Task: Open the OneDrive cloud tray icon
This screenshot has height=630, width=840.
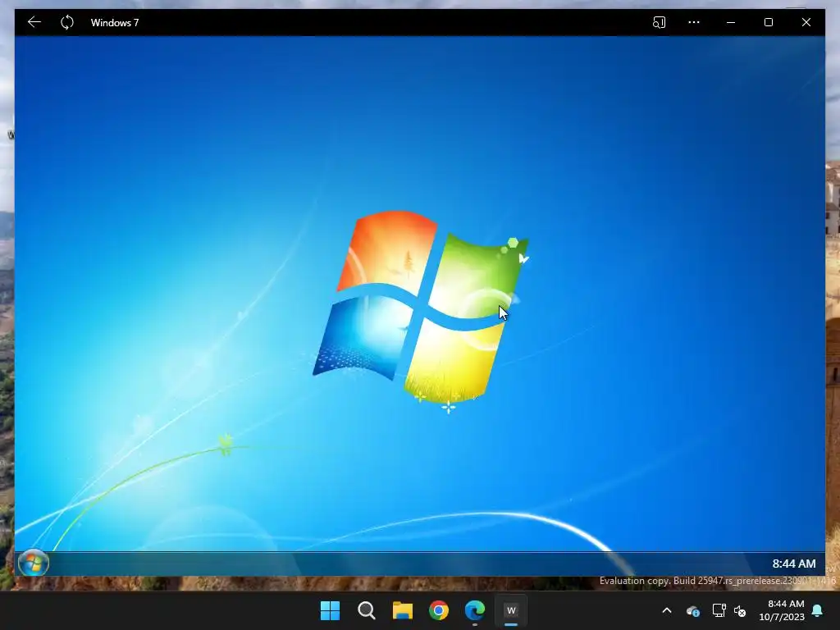Action: (x=692, y=610)
